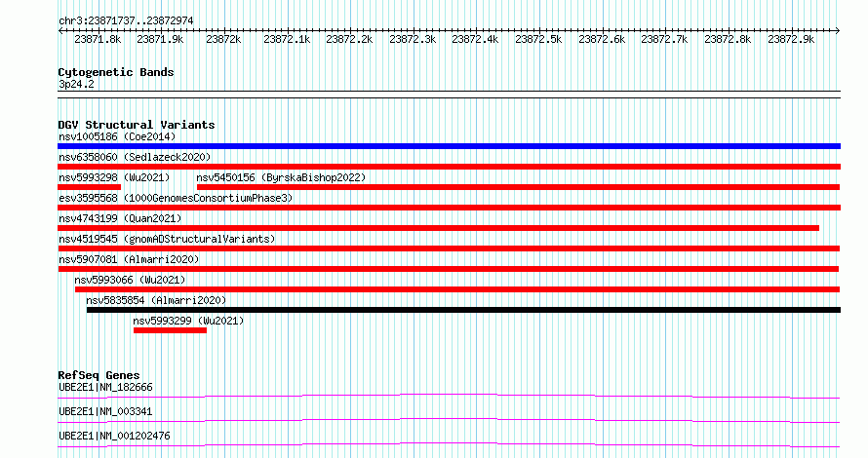The height and width of the screenshot is (458, 868).
Task: Click the nsv4519545 (gnomADStructuralVariants) label
Action: [167, 239]
